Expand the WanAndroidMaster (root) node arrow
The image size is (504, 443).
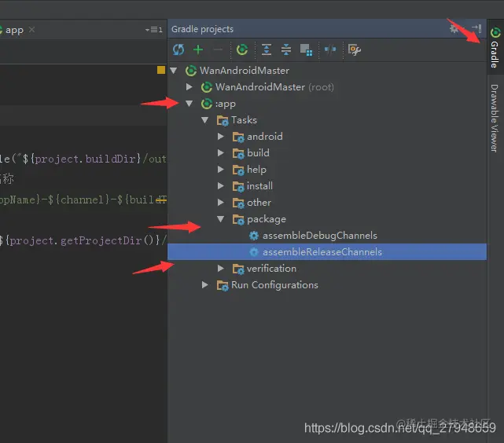click(x=189, y=86)
